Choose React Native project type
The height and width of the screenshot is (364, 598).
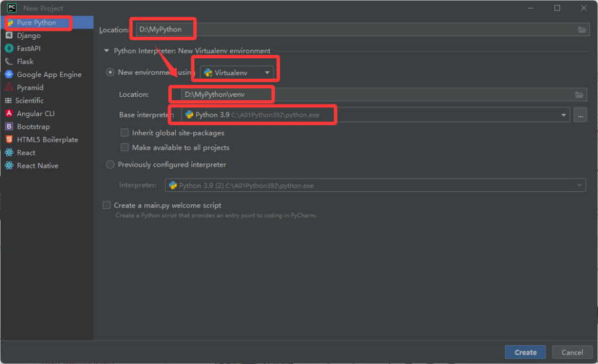click(x=38, y=166)
